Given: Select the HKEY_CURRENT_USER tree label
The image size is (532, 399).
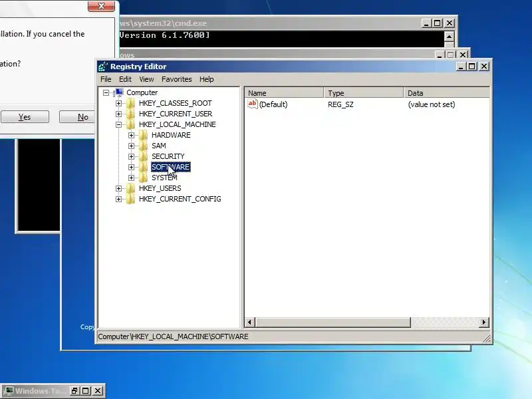Looking at the screenshot, I should (x=176, y=114).
